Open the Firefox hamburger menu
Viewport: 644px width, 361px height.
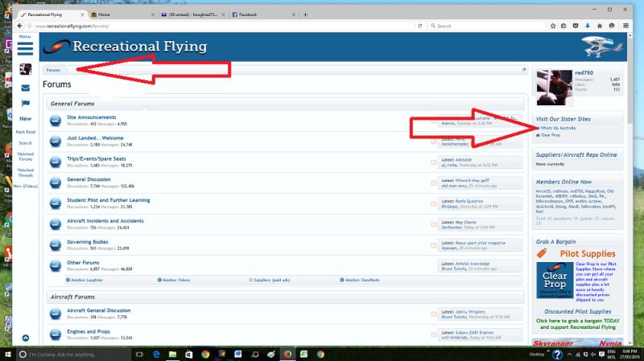click(625, 26)
